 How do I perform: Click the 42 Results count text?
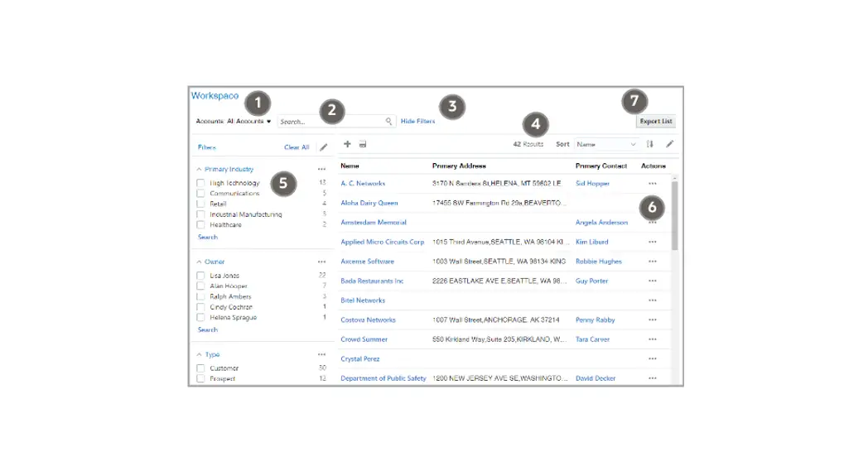tap(528, 144)
